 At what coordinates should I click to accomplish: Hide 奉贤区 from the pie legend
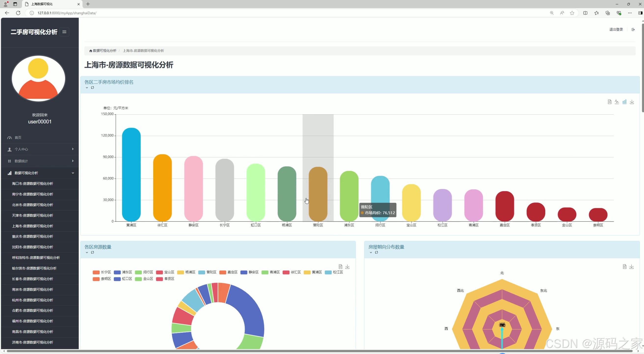(165, 279)
